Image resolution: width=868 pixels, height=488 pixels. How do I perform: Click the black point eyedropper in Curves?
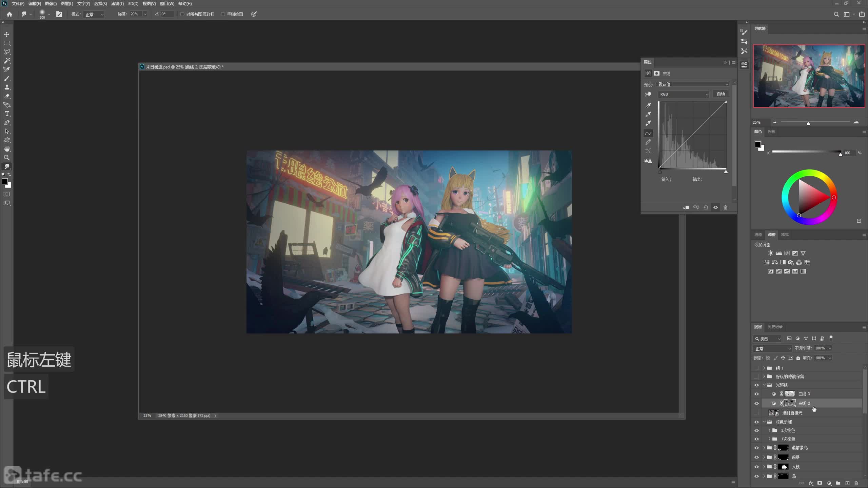coord(648,105)
